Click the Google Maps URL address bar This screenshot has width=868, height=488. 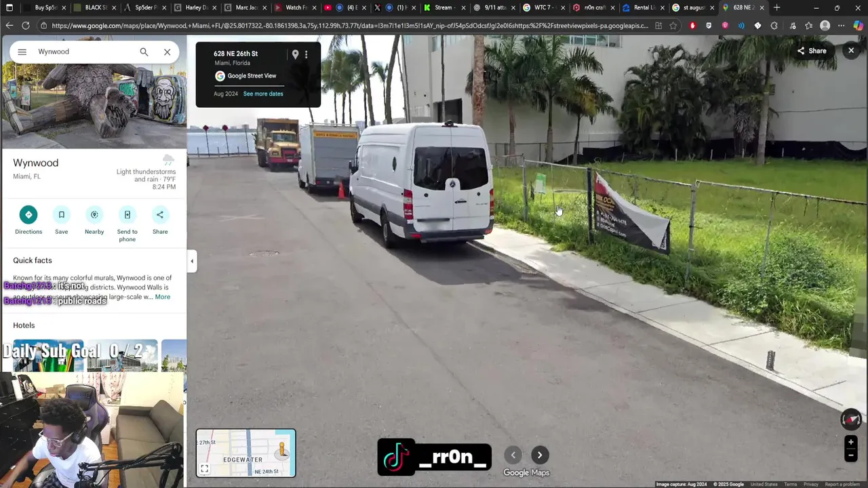349,26
